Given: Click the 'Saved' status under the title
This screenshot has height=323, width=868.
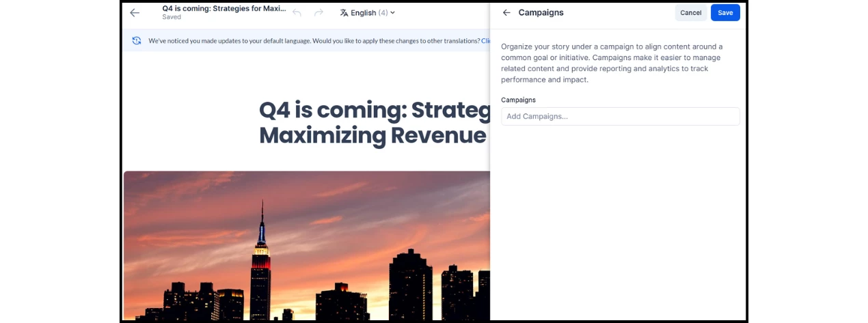Looking at the screenshot, I should coord(172,18).
